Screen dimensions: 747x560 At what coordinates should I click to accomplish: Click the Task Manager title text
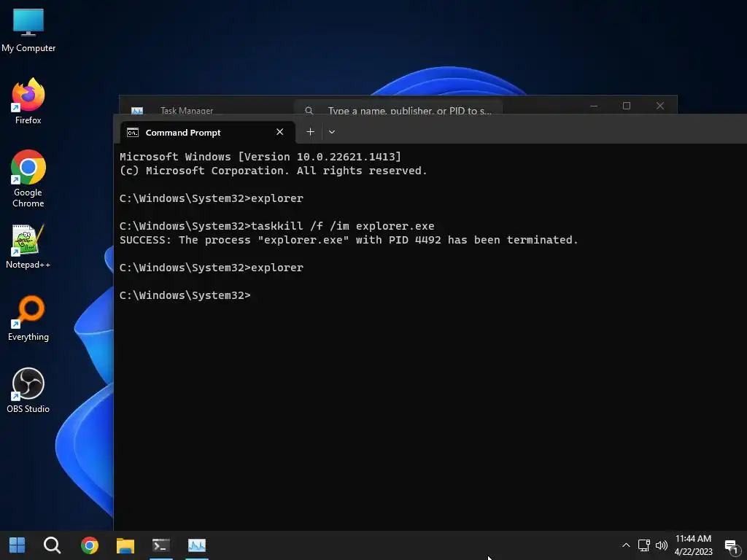tap(187, 111)
